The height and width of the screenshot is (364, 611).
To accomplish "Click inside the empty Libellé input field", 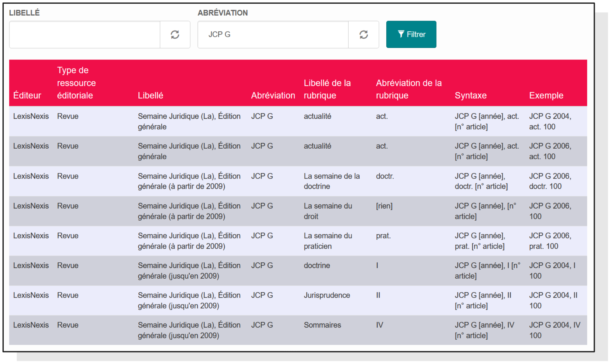I will pyautogui.click(x=84, y=34).
